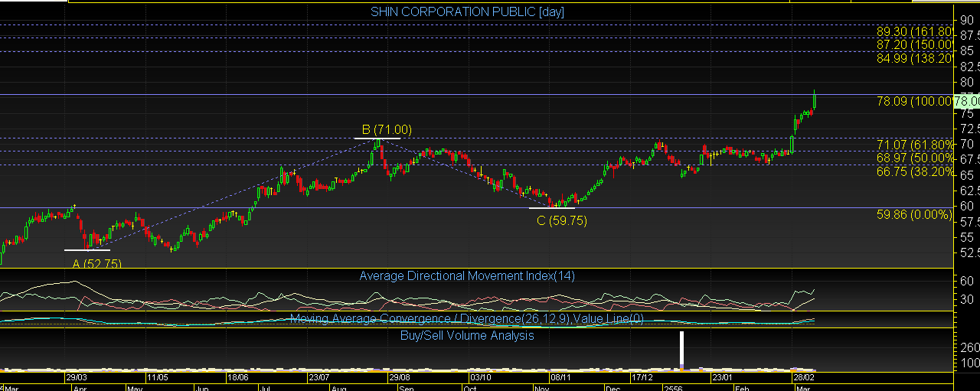Viewport: 980px width, 391px height.
Task: Select the 71.07 (61.80% Fibonacci level label
Action: click(916, 145)
